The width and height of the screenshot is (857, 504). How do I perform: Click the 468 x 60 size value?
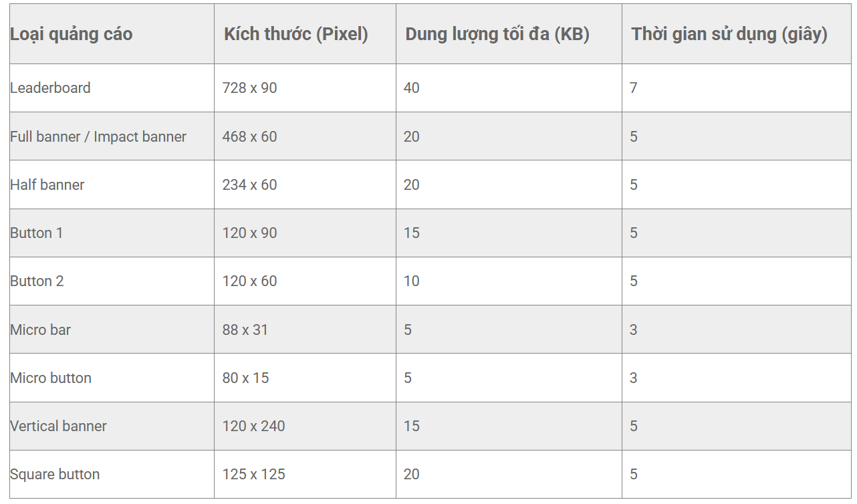click(x=249, y=136)
